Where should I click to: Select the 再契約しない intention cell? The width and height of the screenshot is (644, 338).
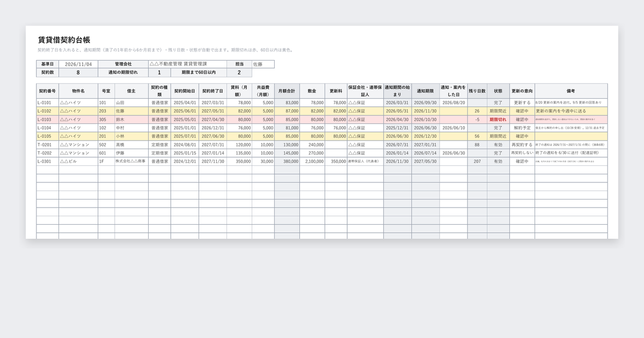pyautogui.click(x=522, y=153)
